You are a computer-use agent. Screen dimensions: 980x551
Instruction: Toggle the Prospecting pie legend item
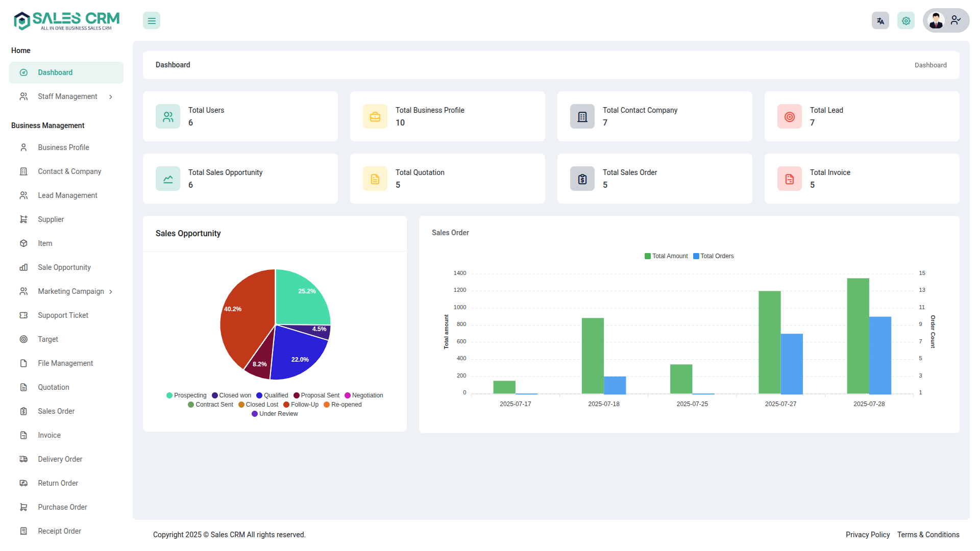tap(186, 395)
